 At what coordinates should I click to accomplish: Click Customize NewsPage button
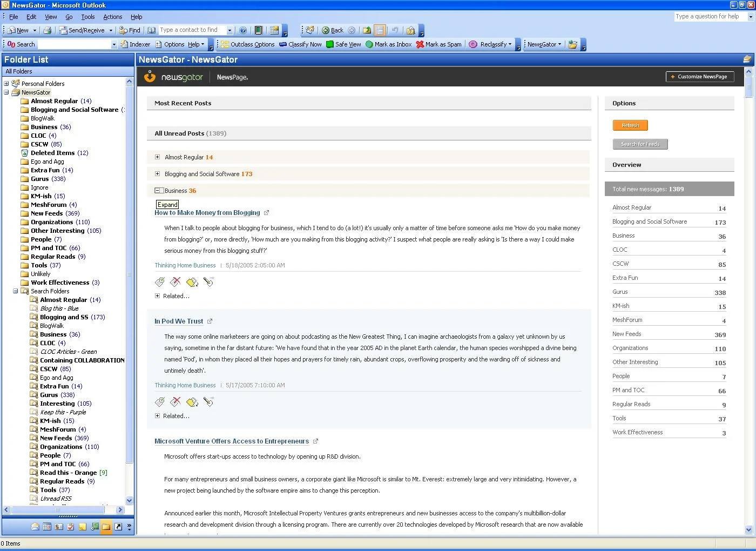coord(700,77)
